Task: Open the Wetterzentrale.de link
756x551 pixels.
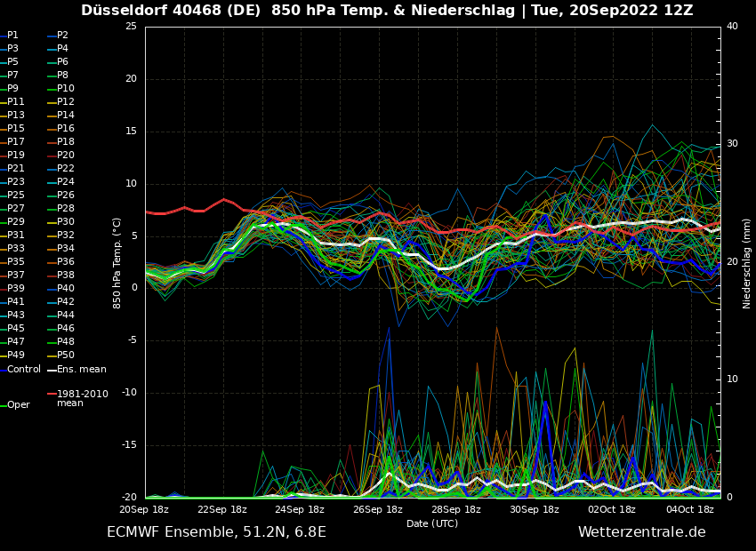Action: click(x=641, y=532)
